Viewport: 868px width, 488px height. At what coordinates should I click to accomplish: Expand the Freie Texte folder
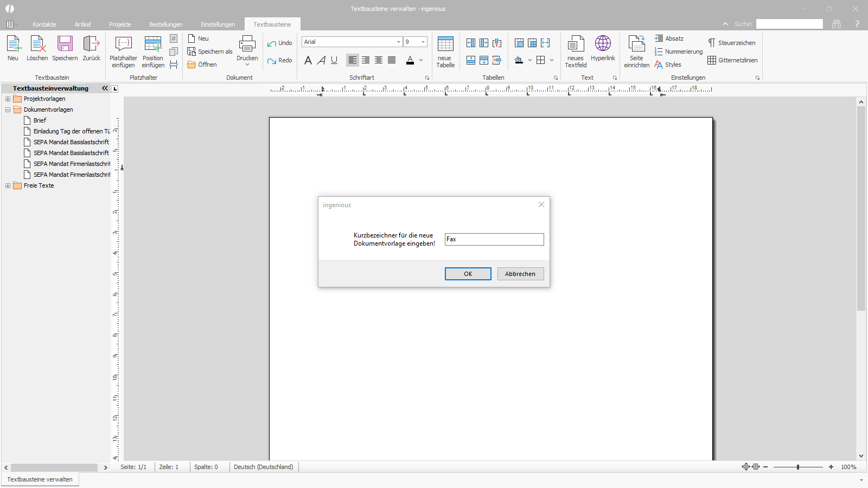tap(8, 185)
